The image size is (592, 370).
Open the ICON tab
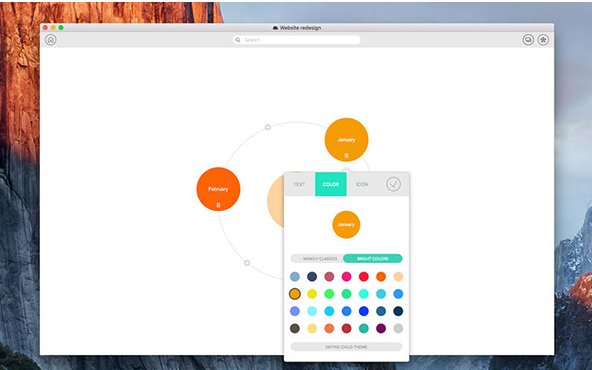coord(362,184)
